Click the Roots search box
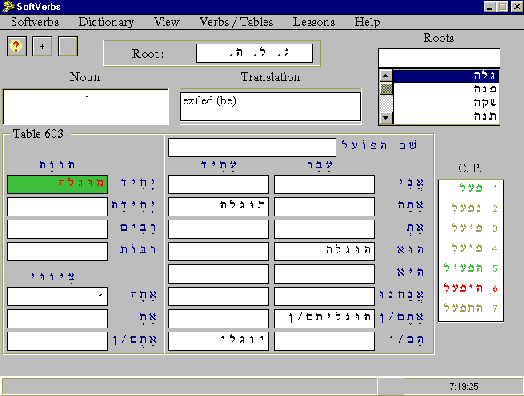Image resolution: width=524 pixels, height=396 pixels. (439, 57)
